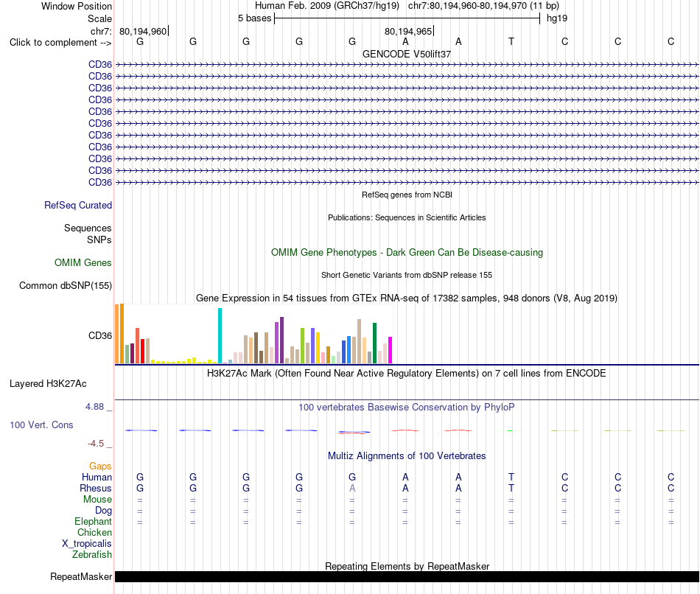Click the 4.88 PhyloP upper scale value
700x594 pixels.
tap(94, 407)
